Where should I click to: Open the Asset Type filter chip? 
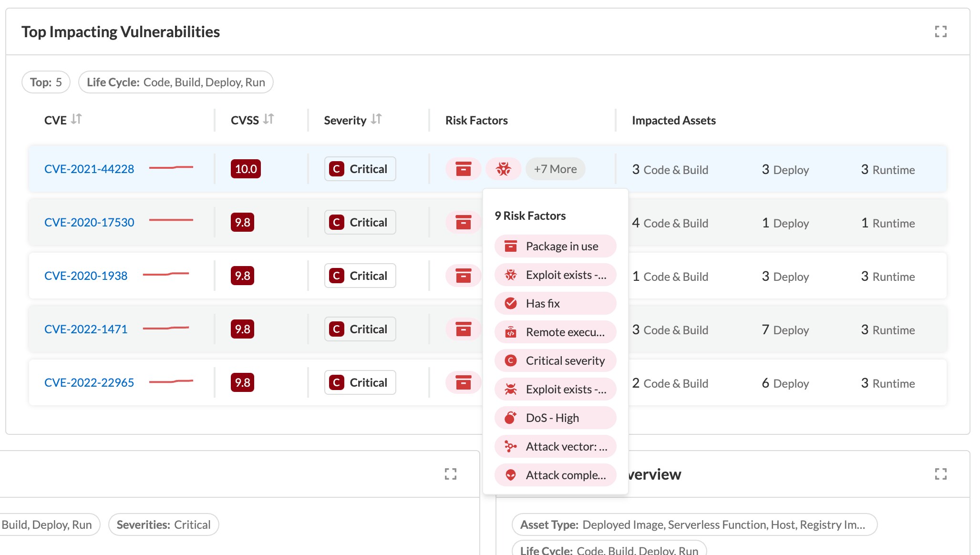(694, 524)
